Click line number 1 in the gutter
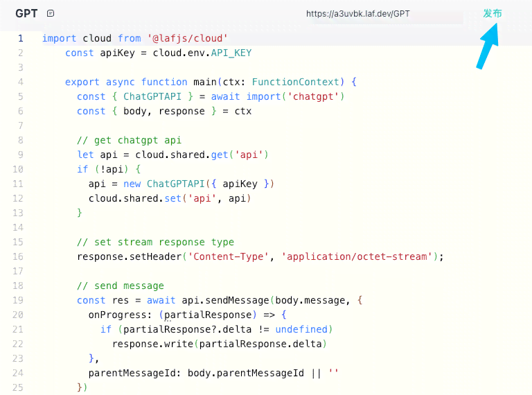Viewport: 532px width, 395px height. [21, 38]
